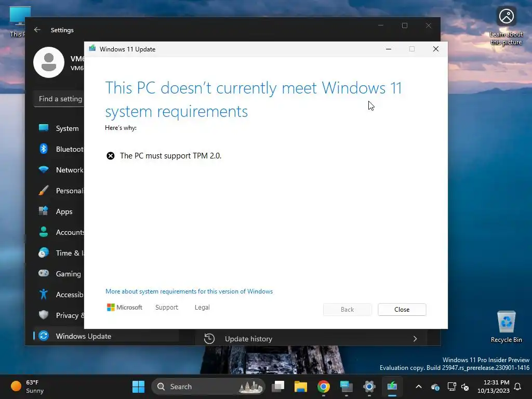Click the Personalization paintbrush icon
The width and height of the screenshot is (532, 399).
[x=44, y=190]
